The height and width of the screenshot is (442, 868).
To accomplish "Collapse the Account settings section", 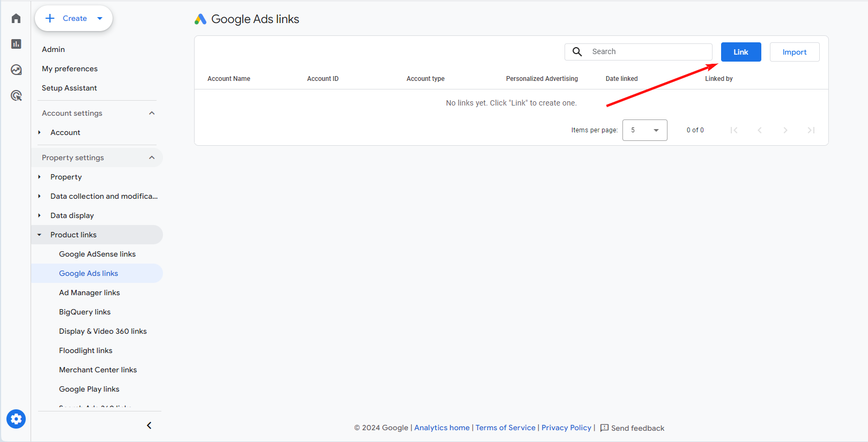I will [152, 113].
